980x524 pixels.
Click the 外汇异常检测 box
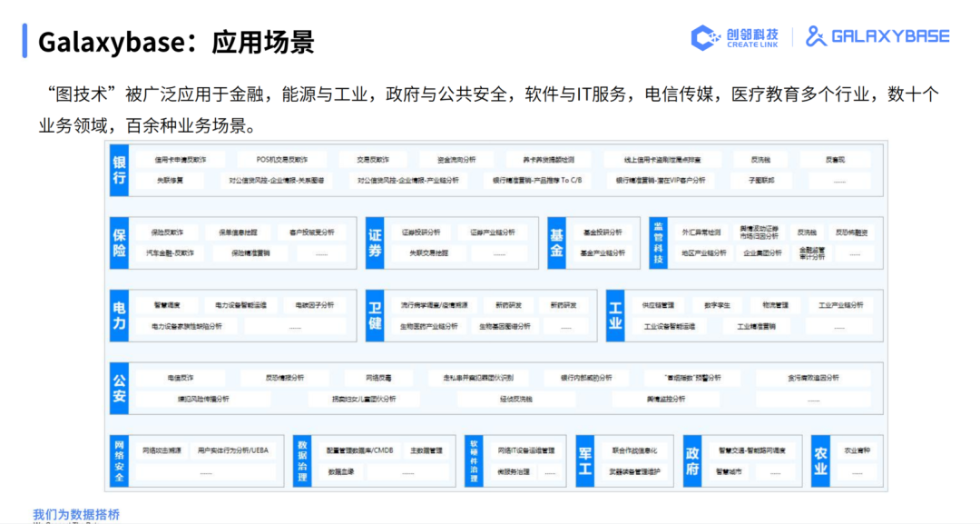click(701, 232)
